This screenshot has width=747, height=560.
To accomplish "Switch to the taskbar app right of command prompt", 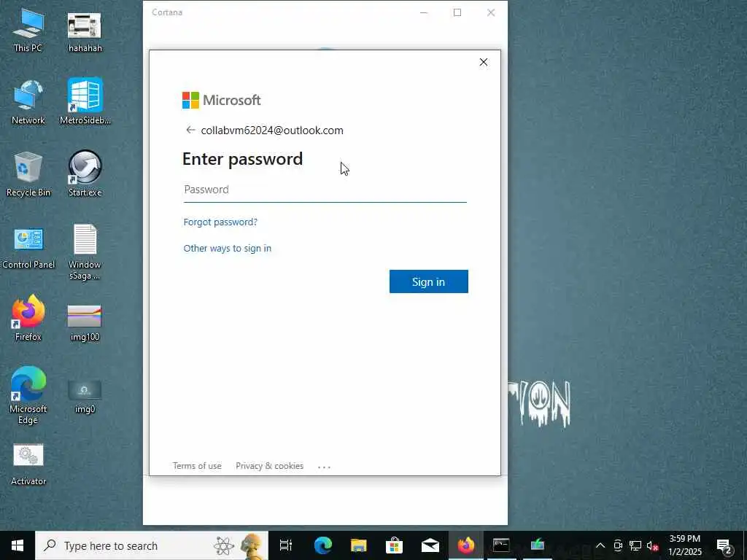I will [538, 545].
